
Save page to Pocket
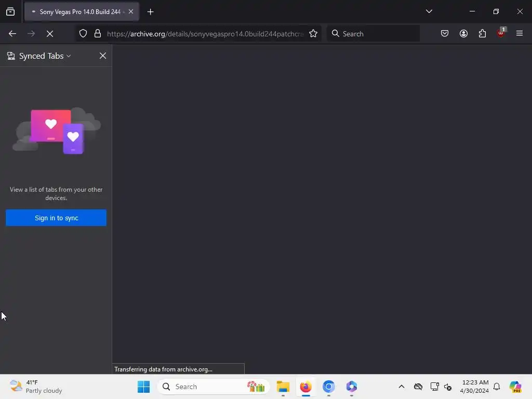(445, 34)
